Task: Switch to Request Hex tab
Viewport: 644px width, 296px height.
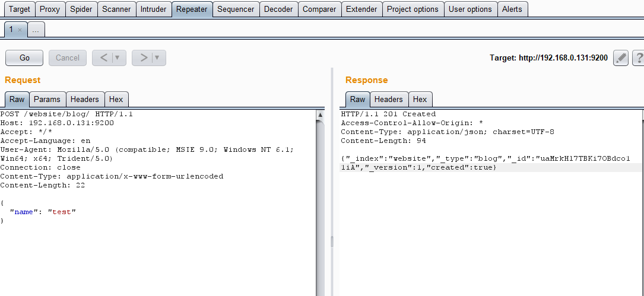Action: [x=116, y=99]
